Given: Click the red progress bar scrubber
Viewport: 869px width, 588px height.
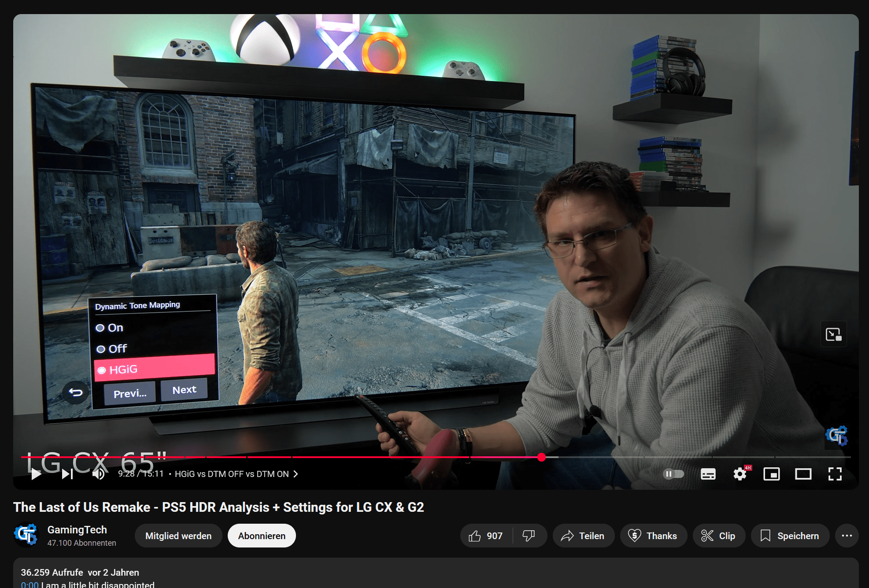Looking at the screenshot, I should [x=541, y=457].
